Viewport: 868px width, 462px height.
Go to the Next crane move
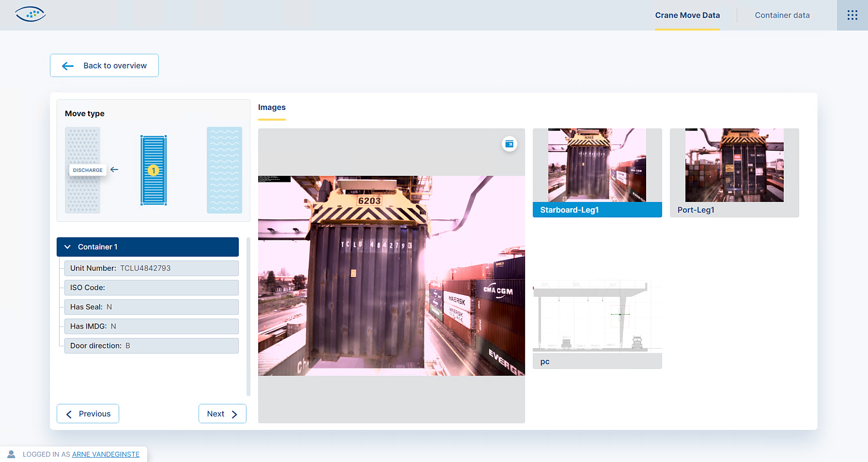pyautogui.click(x=222, y=413)
